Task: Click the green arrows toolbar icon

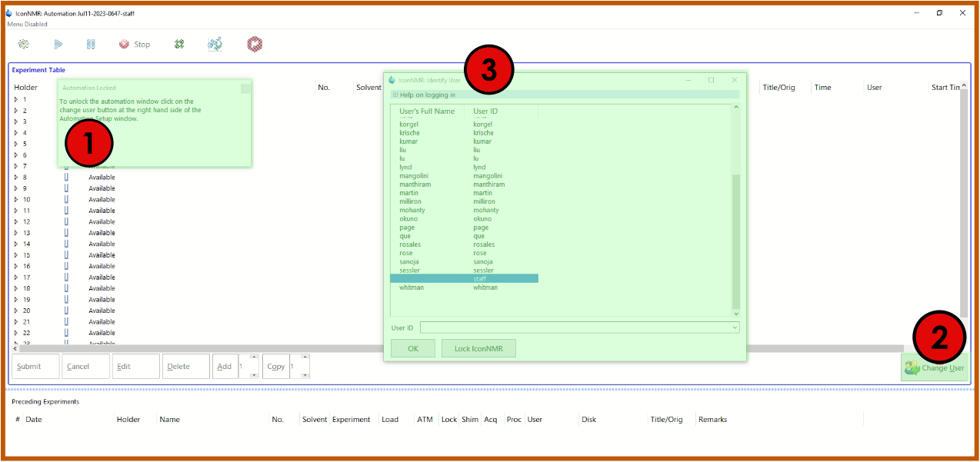Action: point(179,45)
